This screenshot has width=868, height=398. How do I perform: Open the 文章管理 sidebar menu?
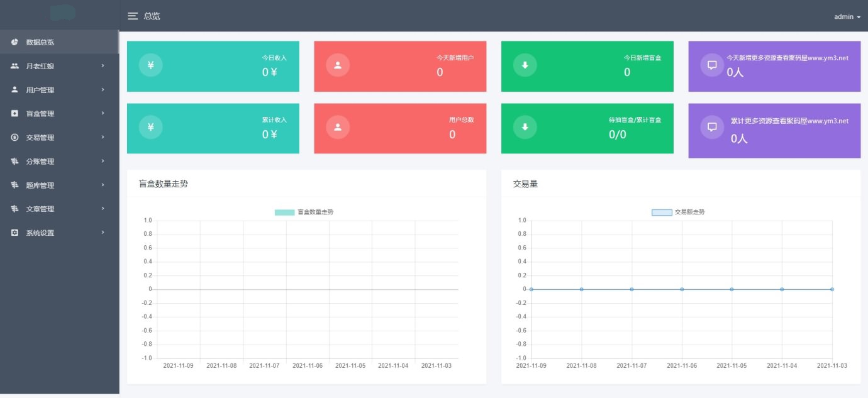point(59,209)
